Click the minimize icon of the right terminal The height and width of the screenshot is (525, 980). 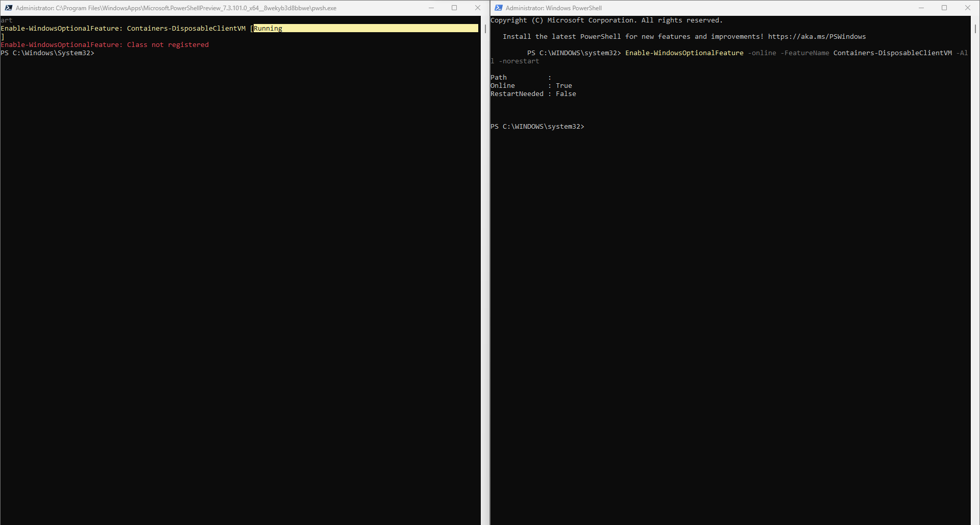coord(921,8)
